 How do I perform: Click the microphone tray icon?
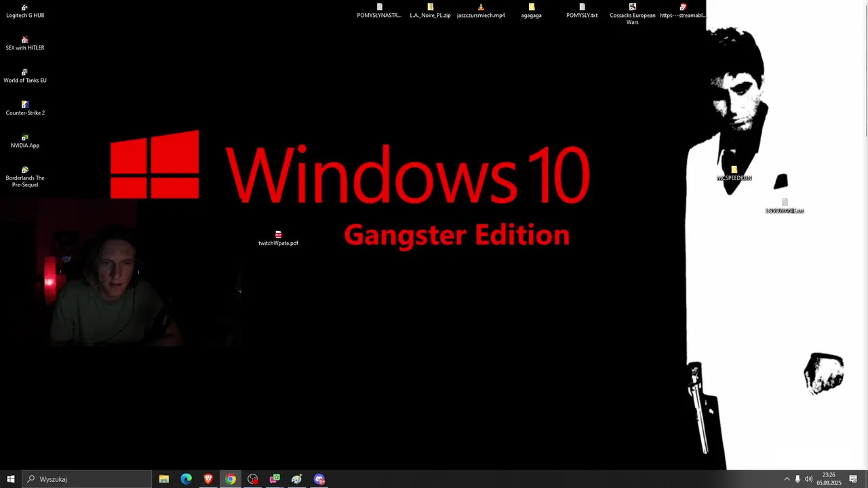(x=797, y=479)
